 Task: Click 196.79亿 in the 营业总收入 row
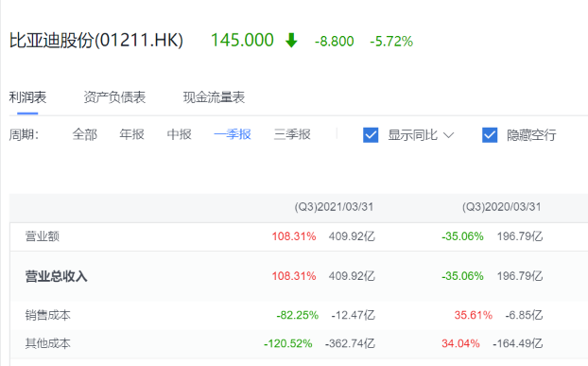(x=520, y=276)
